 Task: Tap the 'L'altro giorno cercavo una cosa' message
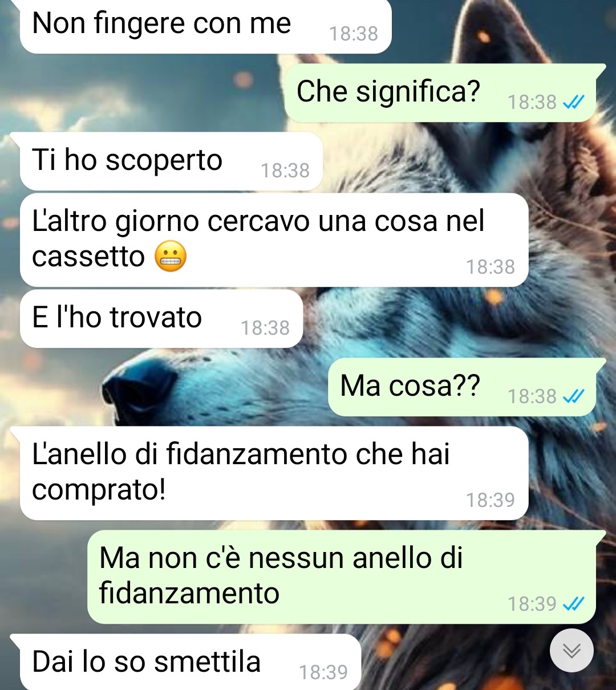[x=274, y=240]
